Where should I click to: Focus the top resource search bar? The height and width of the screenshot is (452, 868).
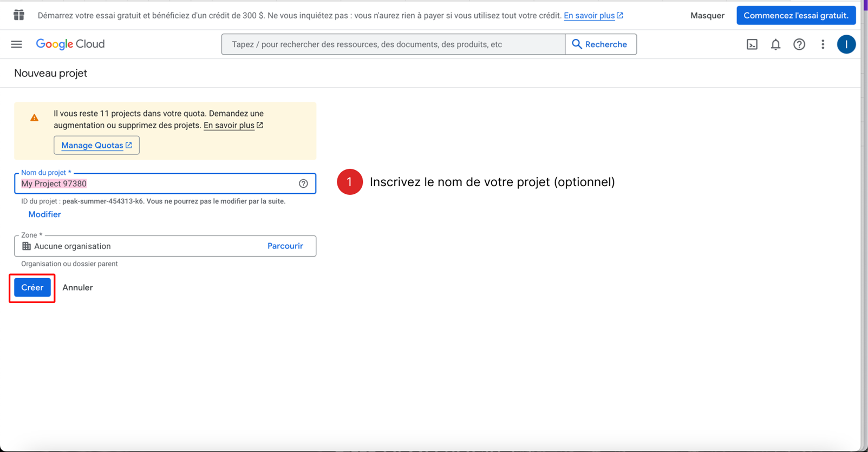(393, 44)
